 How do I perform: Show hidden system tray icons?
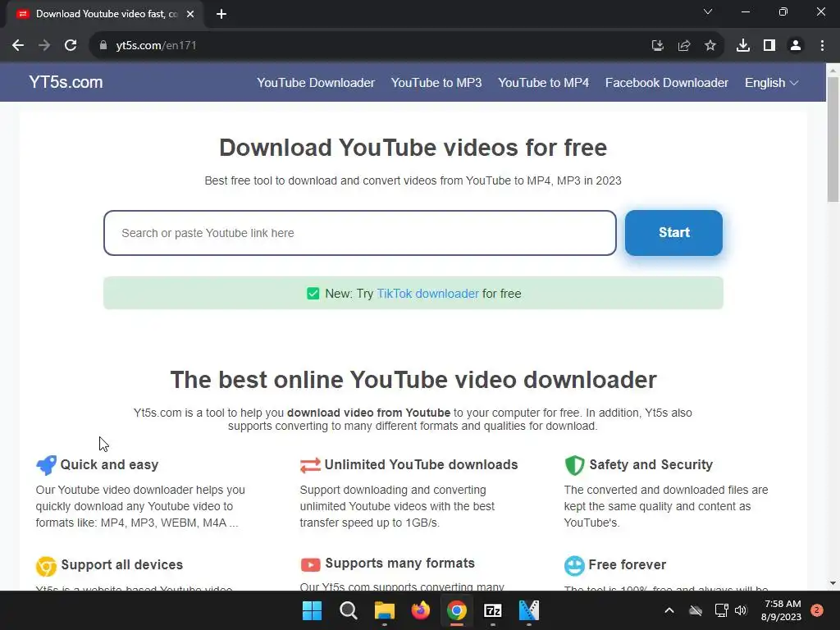(x=669, y=610)
